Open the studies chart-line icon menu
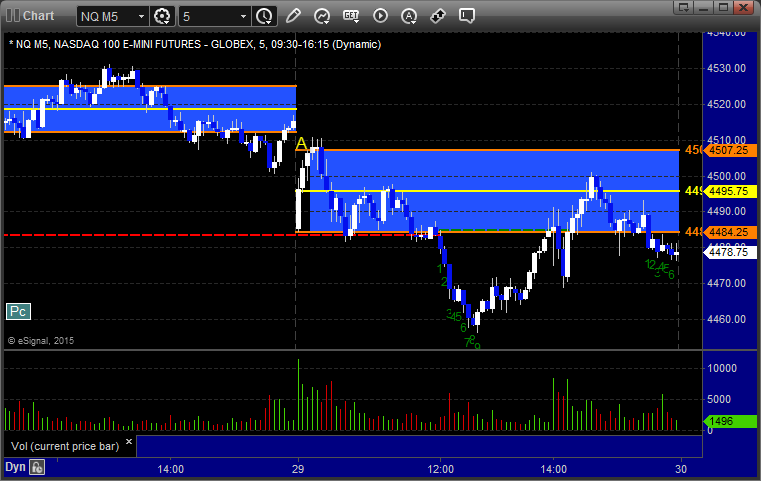Image resolution: width=761 pixels, height=481 pixels. point(322,16)
